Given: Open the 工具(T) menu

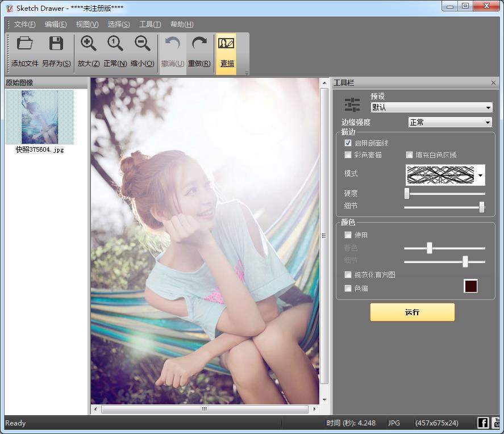Looking at the screenshot, I should tap(150, 24).
